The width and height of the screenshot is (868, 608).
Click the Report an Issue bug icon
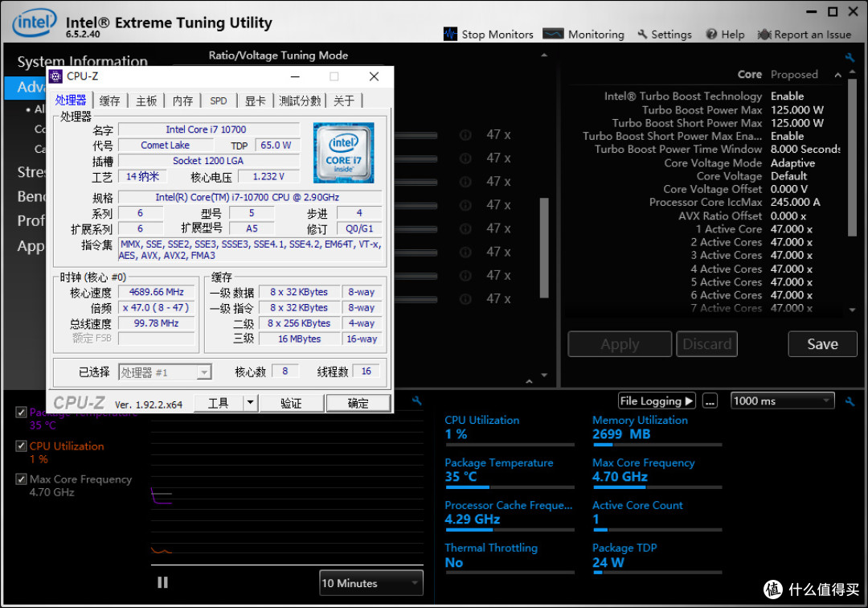click(x=764, y=35)
